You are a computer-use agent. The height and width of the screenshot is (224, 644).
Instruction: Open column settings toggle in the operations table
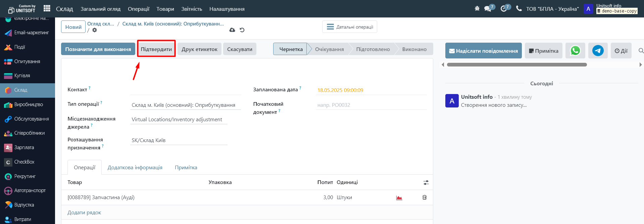pos(426,182)
